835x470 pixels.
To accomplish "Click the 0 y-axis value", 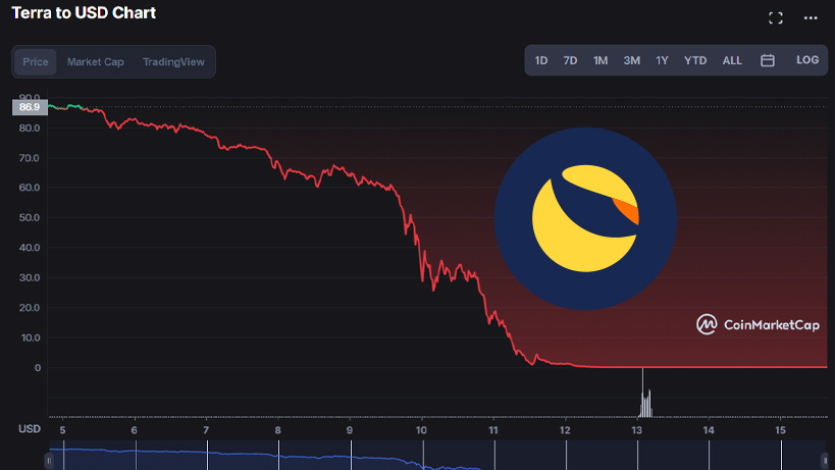I will pyautogui.click(x=37, y=368).
